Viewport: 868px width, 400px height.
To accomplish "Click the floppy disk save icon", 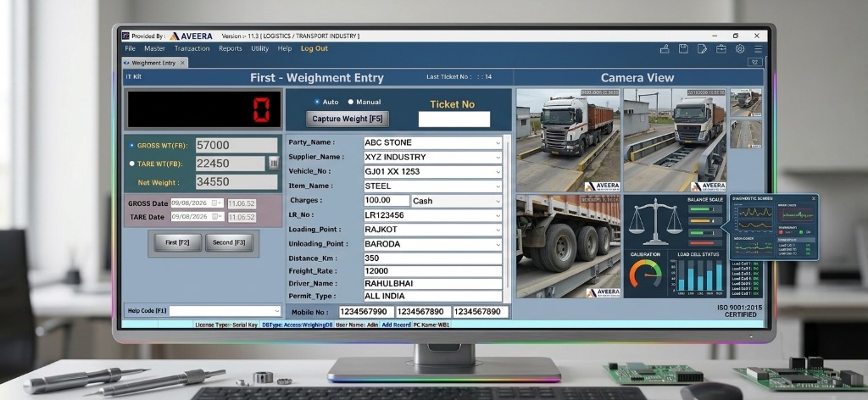I will (x=684, y=48).
